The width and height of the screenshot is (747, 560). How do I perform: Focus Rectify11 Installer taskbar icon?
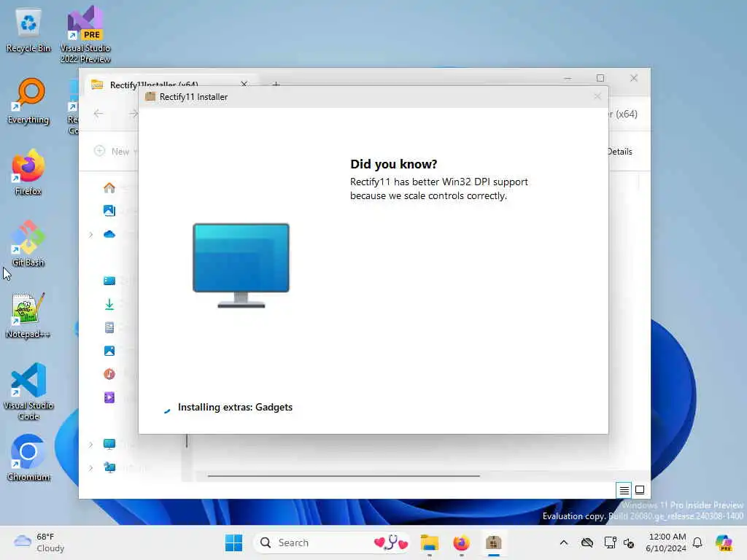pyautogui.click(x=494, y=542)
